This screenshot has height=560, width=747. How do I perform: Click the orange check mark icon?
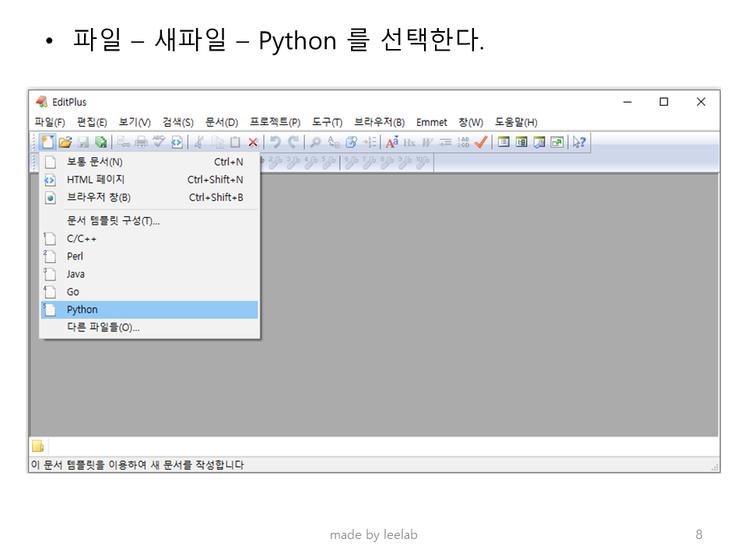(481, 142)
